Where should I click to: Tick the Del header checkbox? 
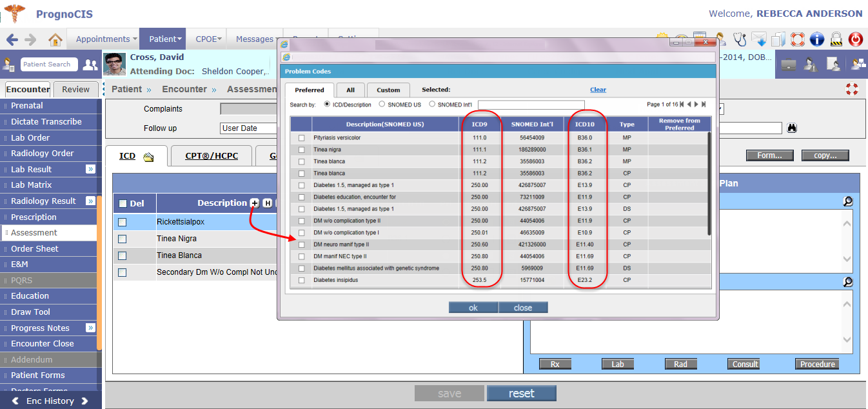coord(123,204)
